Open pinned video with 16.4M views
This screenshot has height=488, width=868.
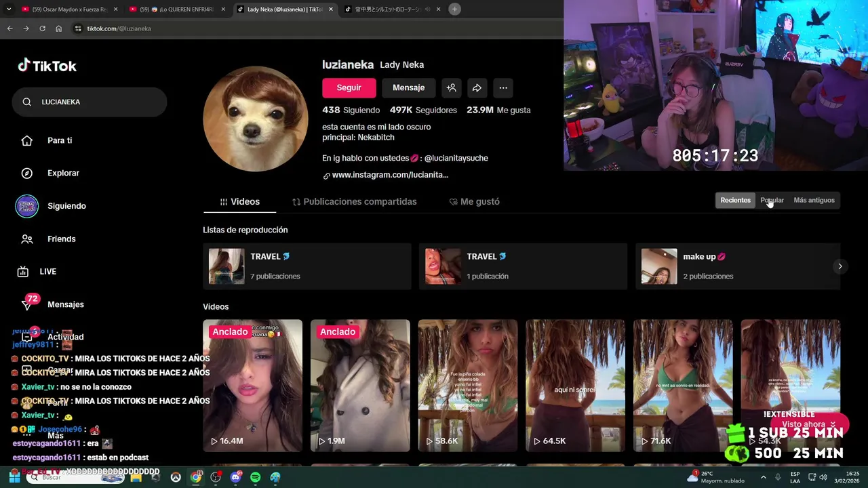pyautogui.click(x=252, y=386)
